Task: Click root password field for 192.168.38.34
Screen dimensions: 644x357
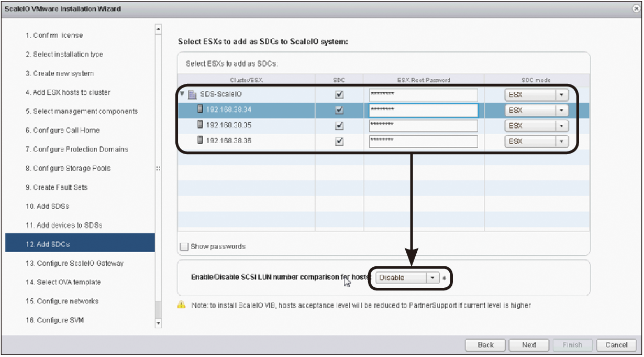Action: tap(424, 110)
